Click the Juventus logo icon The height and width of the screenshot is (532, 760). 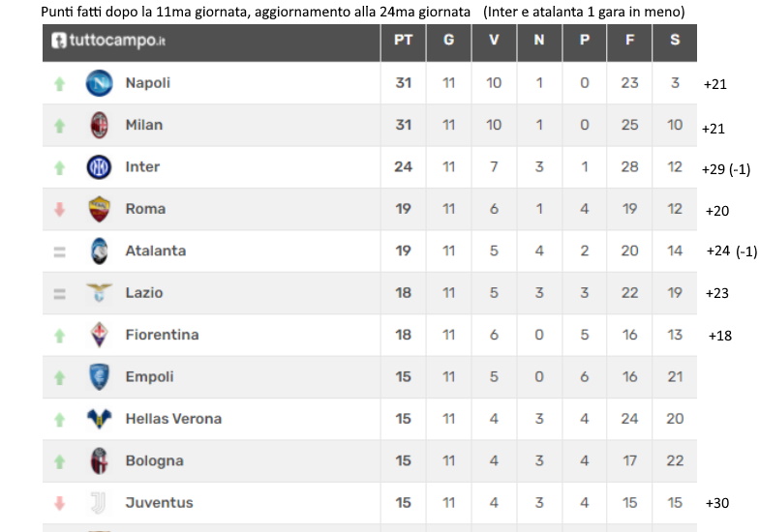(x=99, y=503)
